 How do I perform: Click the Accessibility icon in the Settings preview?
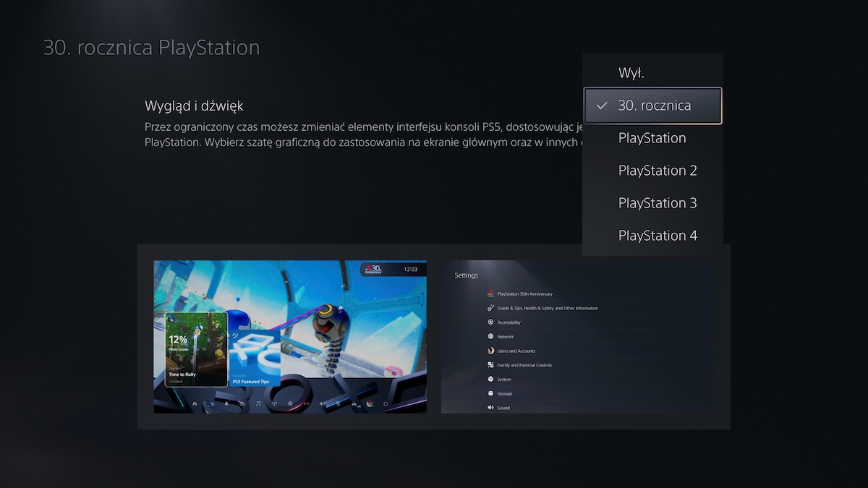490,322
